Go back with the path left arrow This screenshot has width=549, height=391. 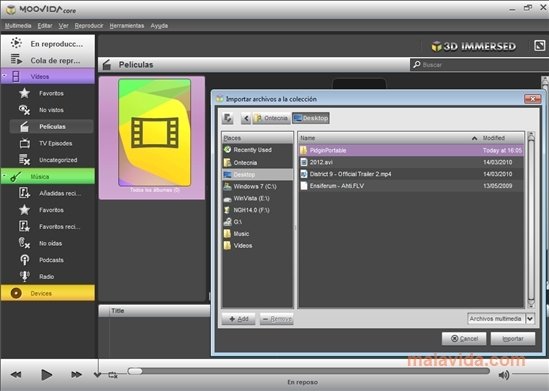coord(246,118)
